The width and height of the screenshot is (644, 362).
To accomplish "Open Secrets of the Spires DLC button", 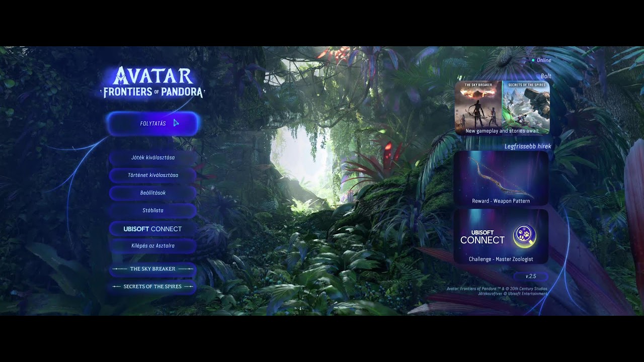I will tap(153, 287).
